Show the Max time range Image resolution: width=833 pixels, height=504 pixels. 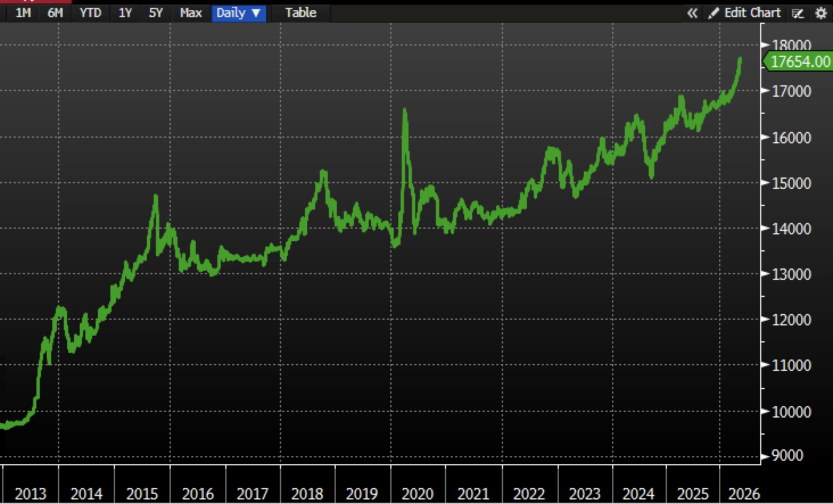click(x=191, y=13)
